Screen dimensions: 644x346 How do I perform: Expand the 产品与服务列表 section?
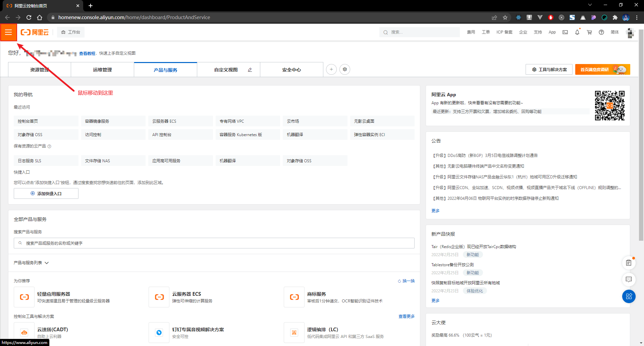(31, 263)
